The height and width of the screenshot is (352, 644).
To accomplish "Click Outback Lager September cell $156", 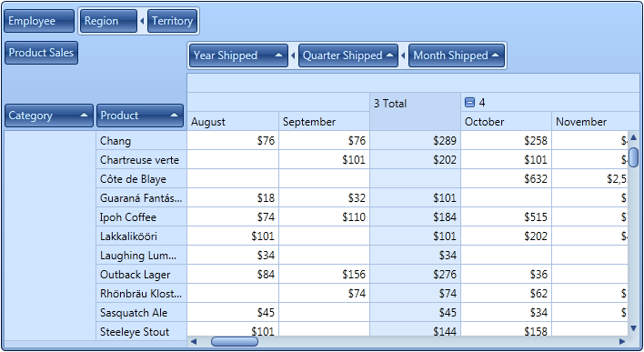I will tap(324, 275).
